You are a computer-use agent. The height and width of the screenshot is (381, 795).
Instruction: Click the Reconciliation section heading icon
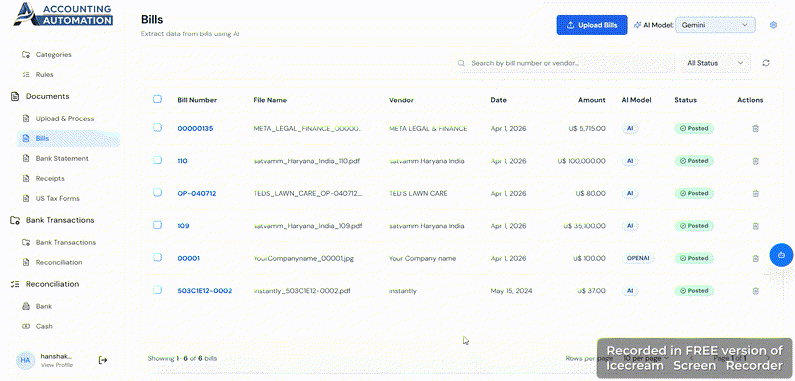[x=15, y=284]
